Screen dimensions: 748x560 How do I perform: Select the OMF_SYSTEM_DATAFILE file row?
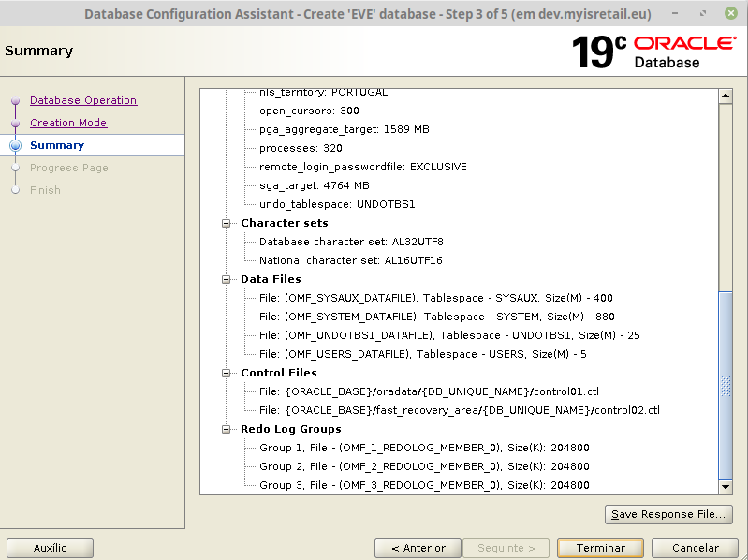[x=437, y=317]
